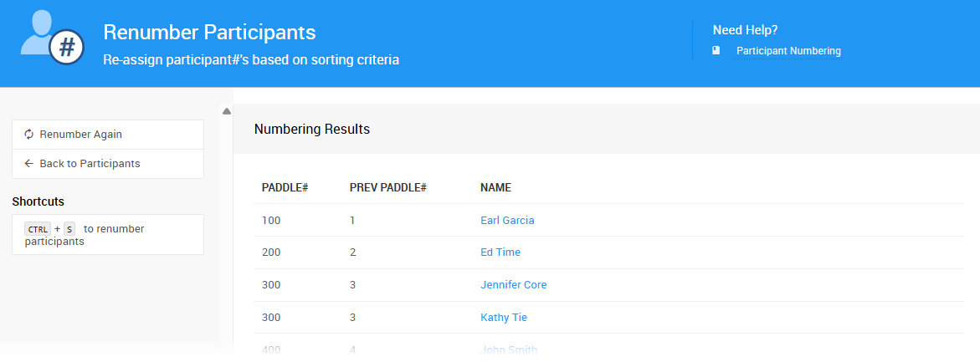Click the back arrow icon in sidebar
The height and width of the screenshot is (362, 980).
pos(28,164)
